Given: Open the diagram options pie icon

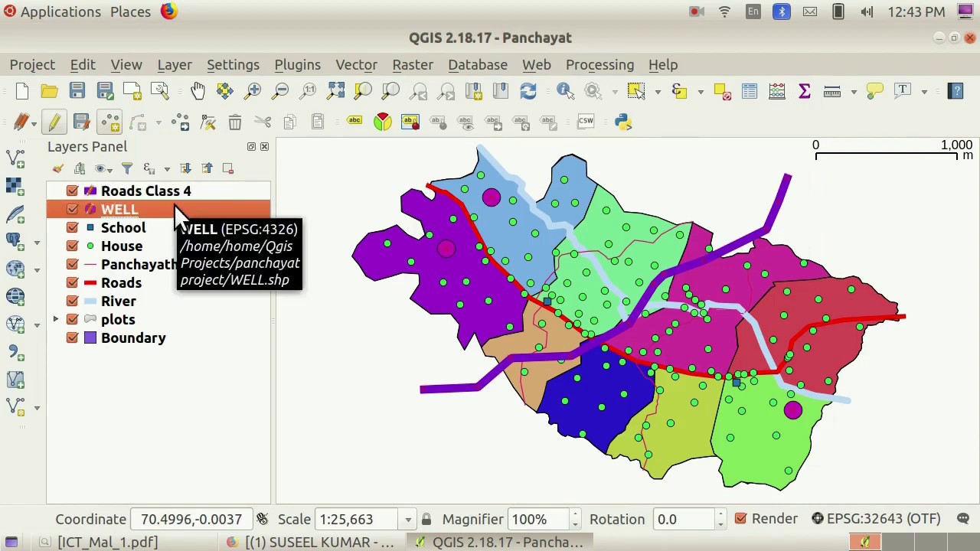Looking at the screenshot, I should pos(383,122).
